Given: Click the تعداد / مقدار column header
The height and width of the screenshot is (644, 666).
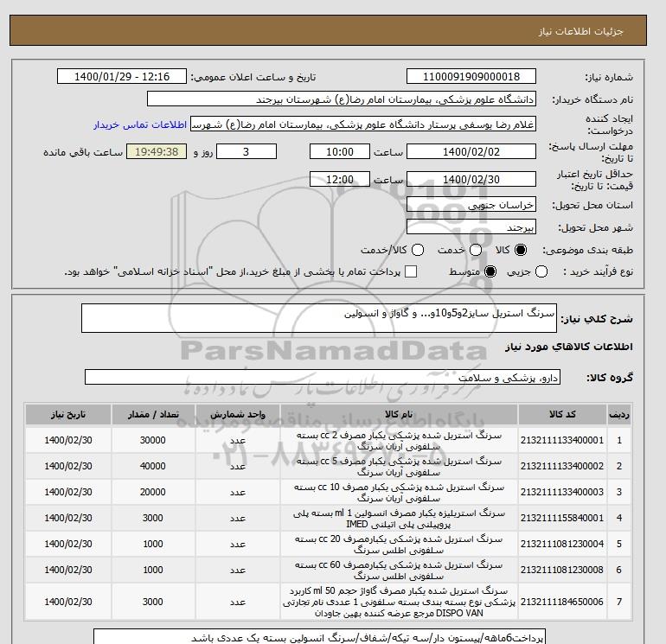Looking at the screenshot, I should tap(153, 415).
